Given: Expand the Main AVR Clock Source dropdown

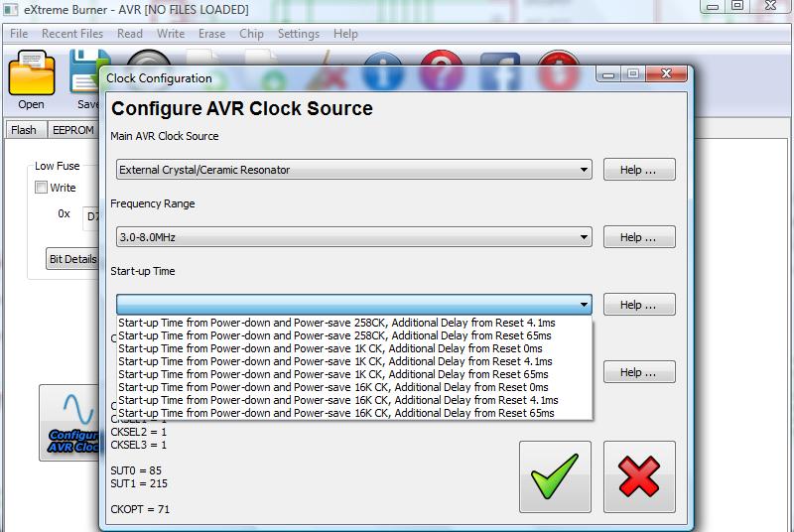Looking at the screenshot, I should click(x=354, y=170).
